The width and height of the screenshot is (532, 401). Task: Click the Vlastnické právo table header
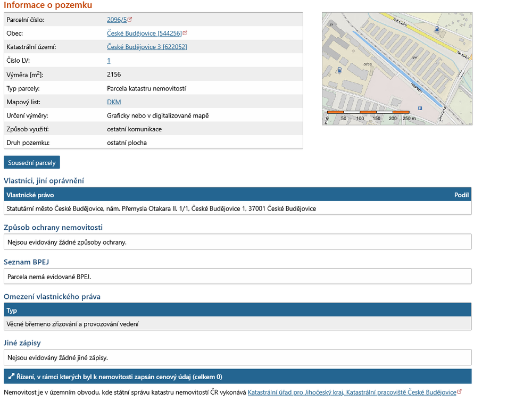pos(30,195)
